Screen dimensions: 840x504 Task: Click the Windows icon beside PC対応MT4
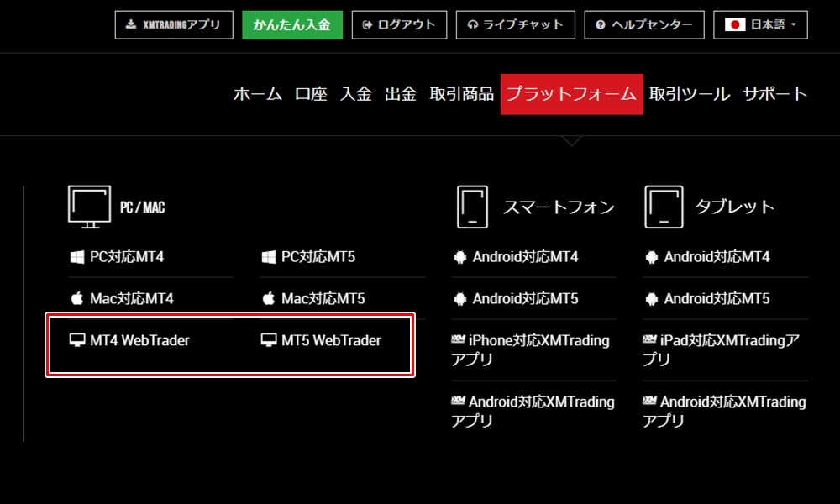76,256
